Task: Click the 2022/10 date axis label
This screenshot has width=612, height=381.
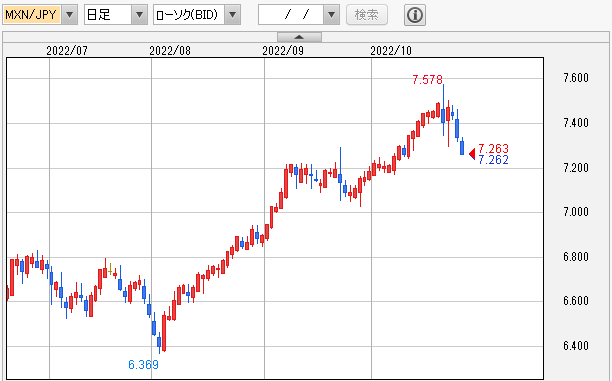Action: (391, 51)
